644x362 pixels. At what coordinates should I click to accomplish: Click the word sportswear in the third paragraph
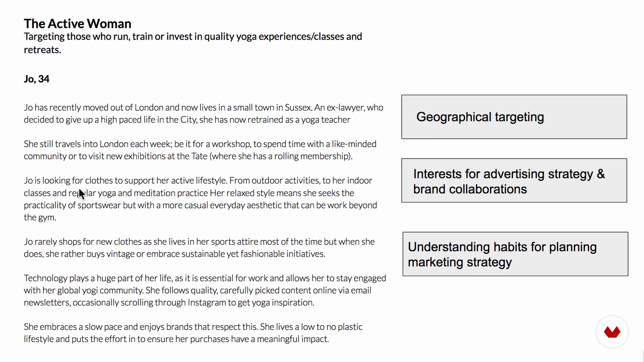(x=99, y=205)
